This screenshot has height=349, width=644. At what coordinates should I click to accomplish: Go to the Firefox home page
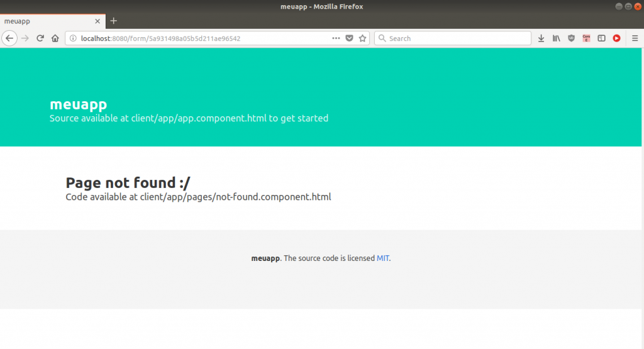coord(55,38)
